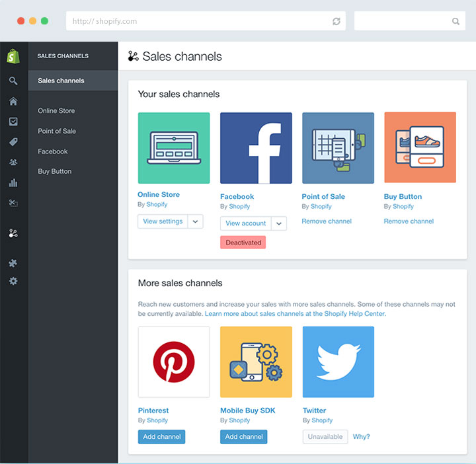Screen dimensions: 476x464
Task: Click the browser address bar showing shopify.com
Action: point(198,21)
